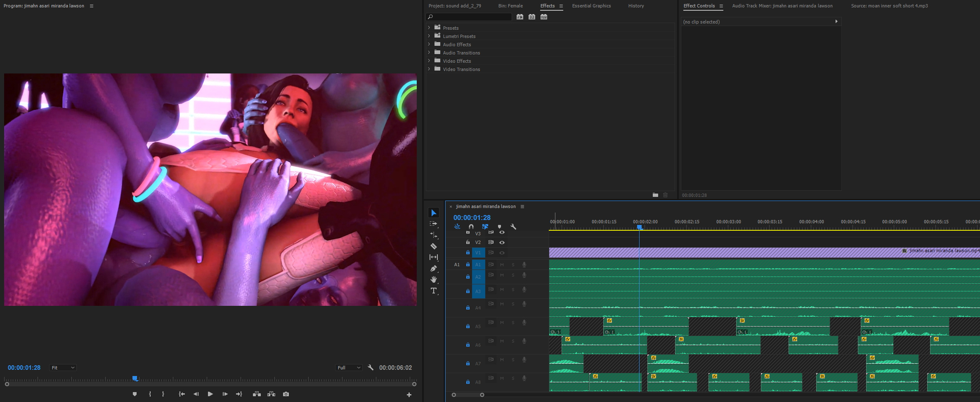Click the delete trash icon in Effects panel
980x402 pixels.
(666, 195)
